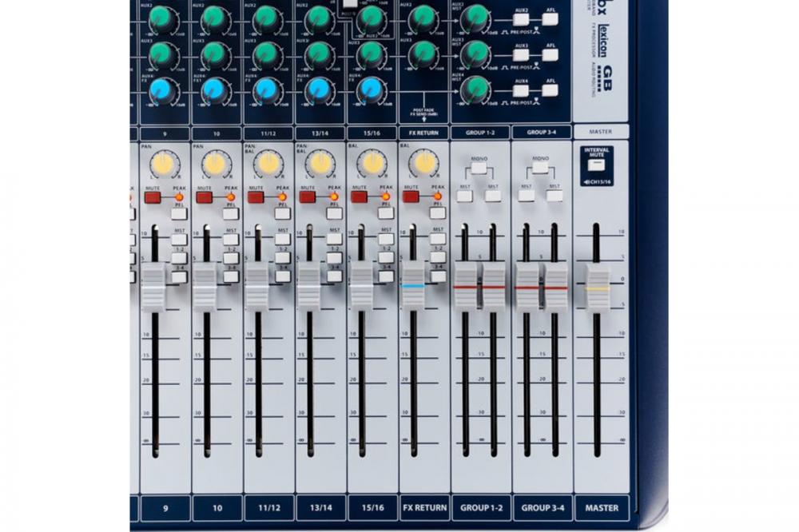
Task: Mute the FX RETURN channel
Action: [411, 197]
